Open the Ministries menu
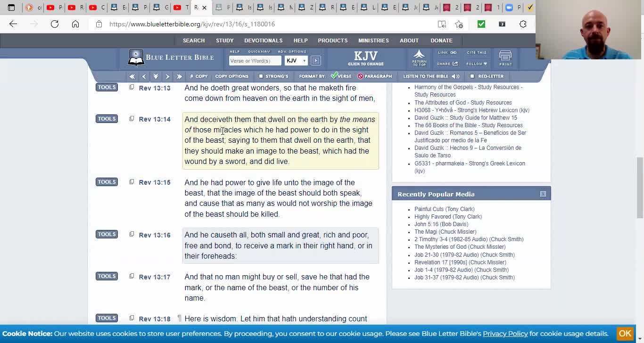 coord(373,41)
